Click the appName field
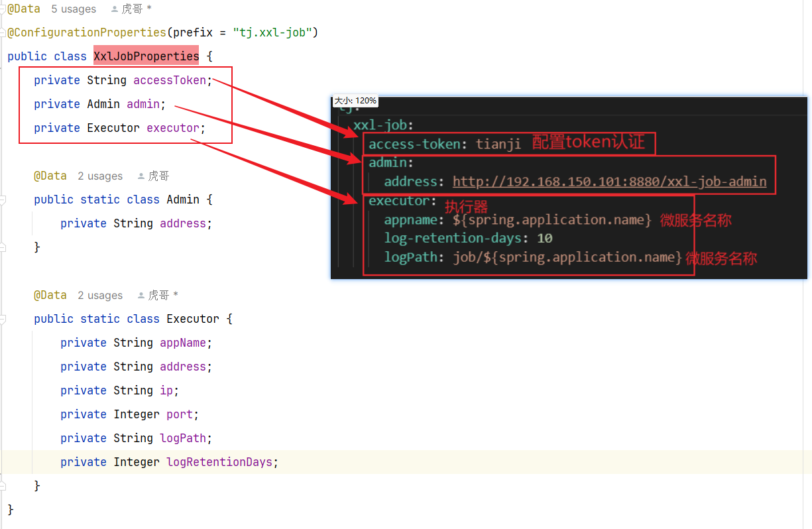This screenshot has height=529, width=812. [183, 343]
